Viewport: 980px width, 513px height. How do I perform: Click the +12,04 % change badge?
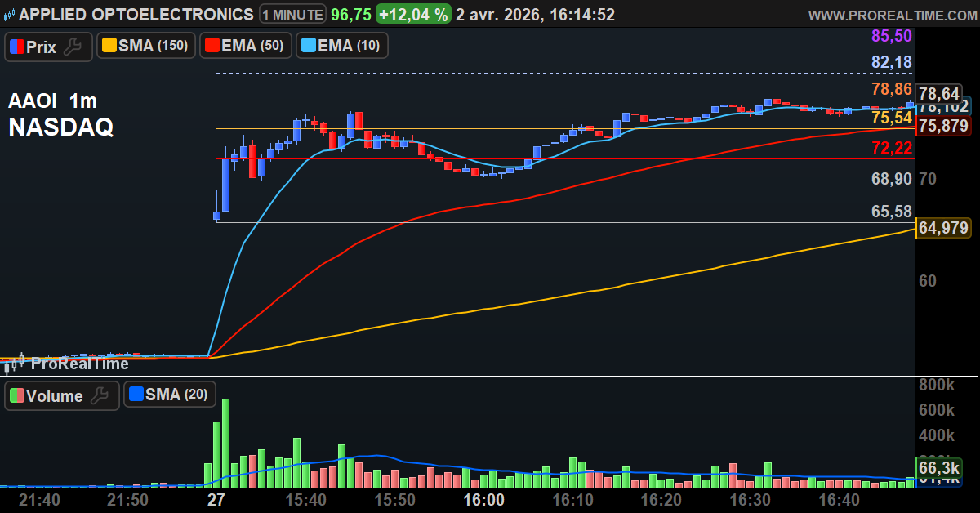click(412, 15)
